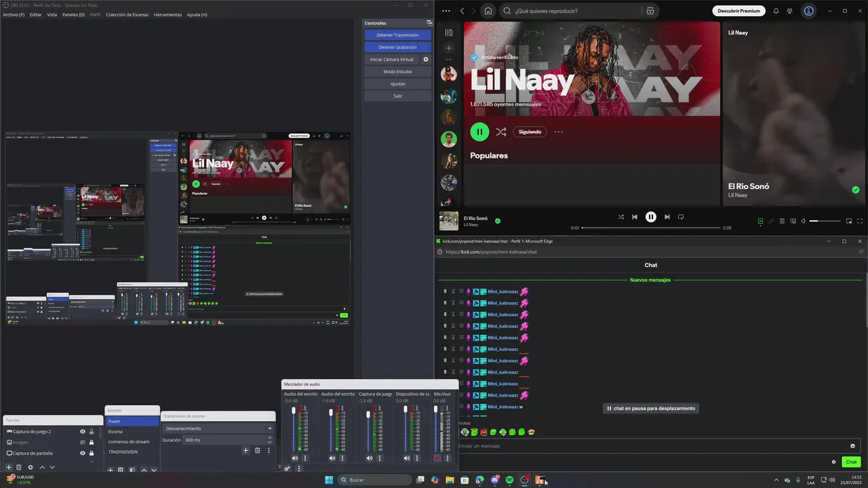The image size is (868, 488).
Task: Mute Spotify volume speaker icon
Action: [803, 221]
